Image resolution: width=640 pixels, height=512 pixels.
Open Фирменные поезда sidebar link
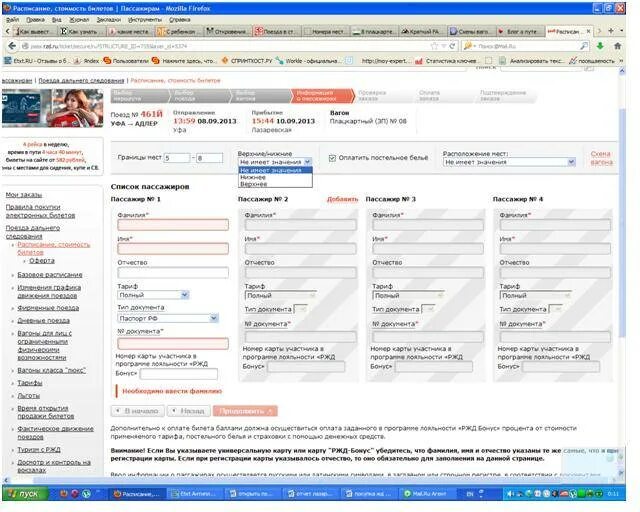[48, 308]
